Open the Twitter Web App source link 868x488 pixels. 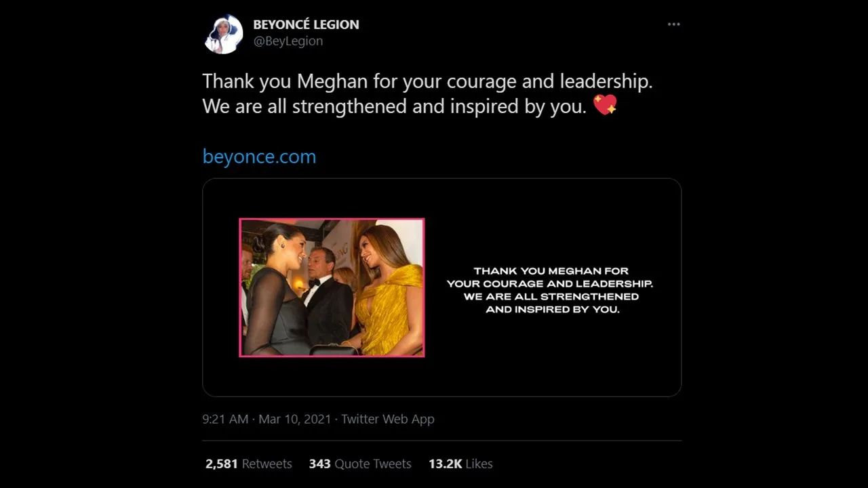(387, 419)
